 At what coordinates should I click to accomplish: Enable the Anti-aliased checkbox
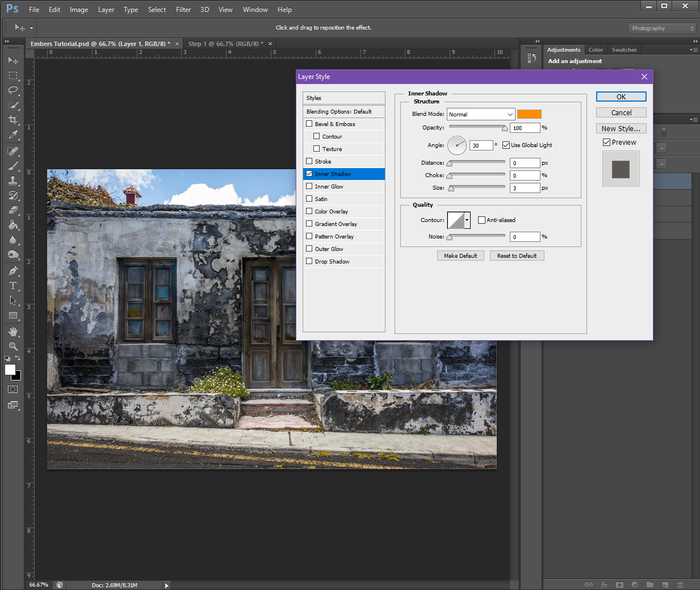(481, 220)
